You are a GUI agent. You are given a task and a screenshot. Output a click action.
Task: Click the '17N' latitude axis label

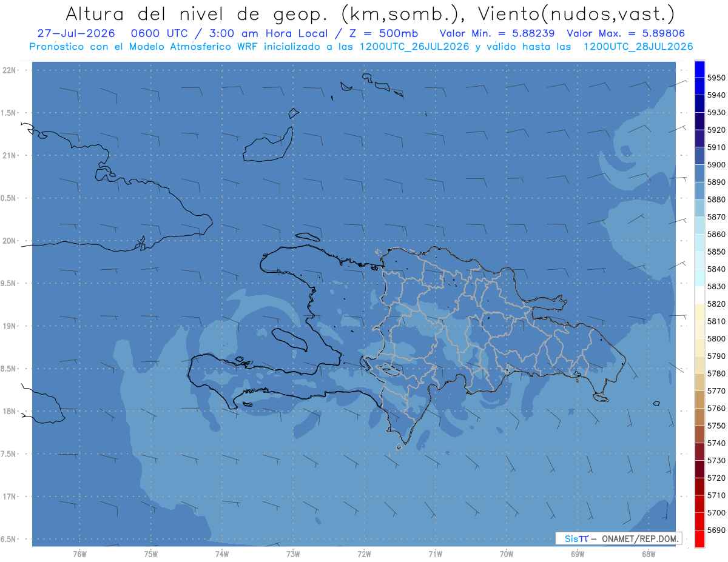click(x=9, y=497)
